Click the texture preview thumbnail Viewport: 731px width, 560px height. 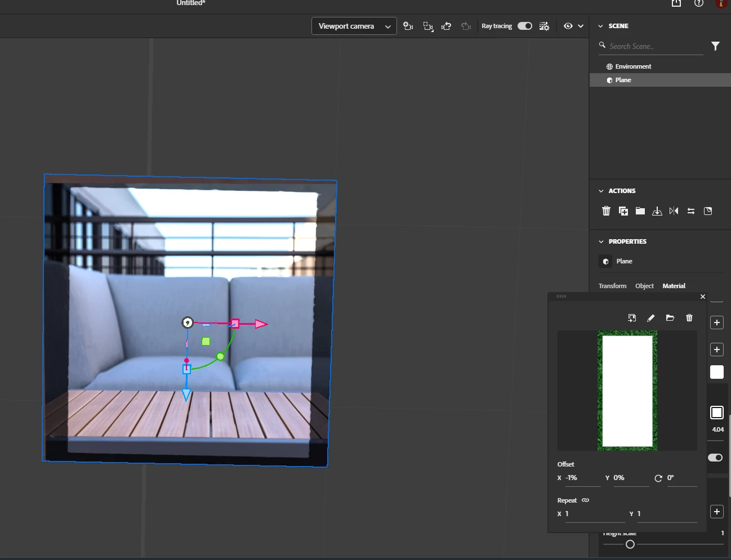627,391
